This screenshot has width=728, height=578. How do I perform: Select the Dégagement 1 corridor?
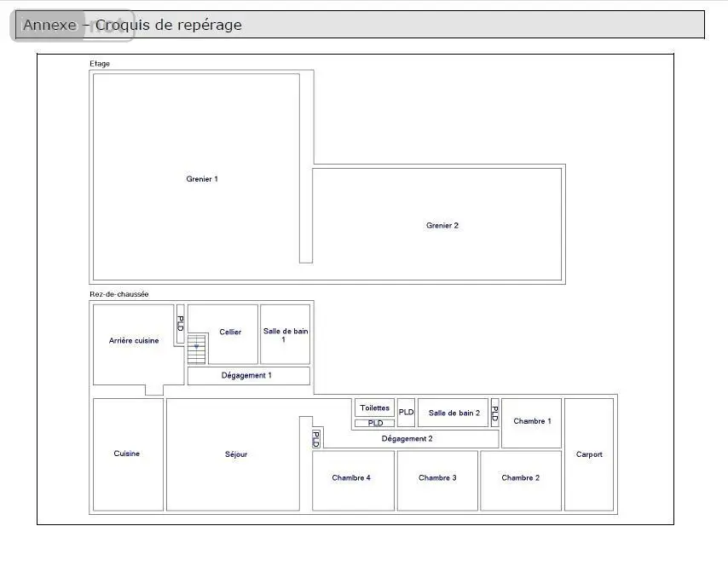[x=248, y=376]
